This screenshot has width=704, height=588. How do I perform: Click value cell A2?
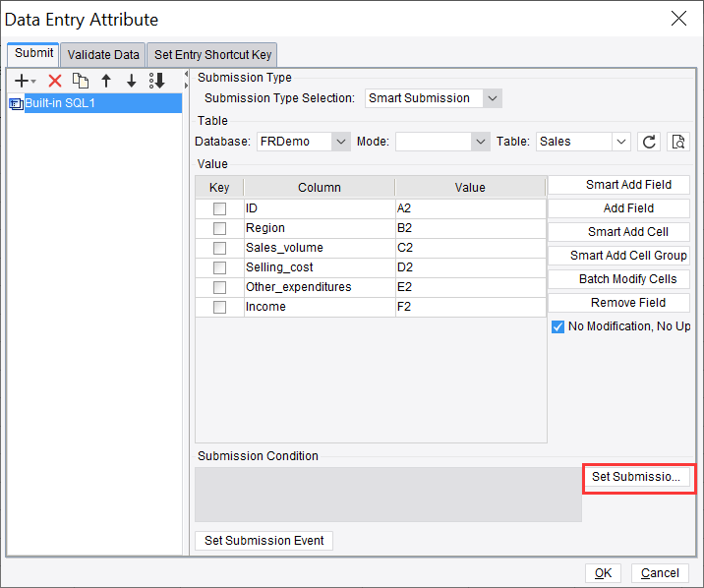pyautogui.click(x=471, y=208)
